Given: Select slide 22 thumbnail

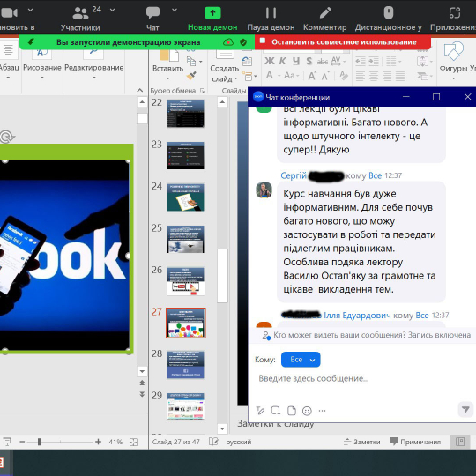Looking at the screenshot, I should 186,114.
